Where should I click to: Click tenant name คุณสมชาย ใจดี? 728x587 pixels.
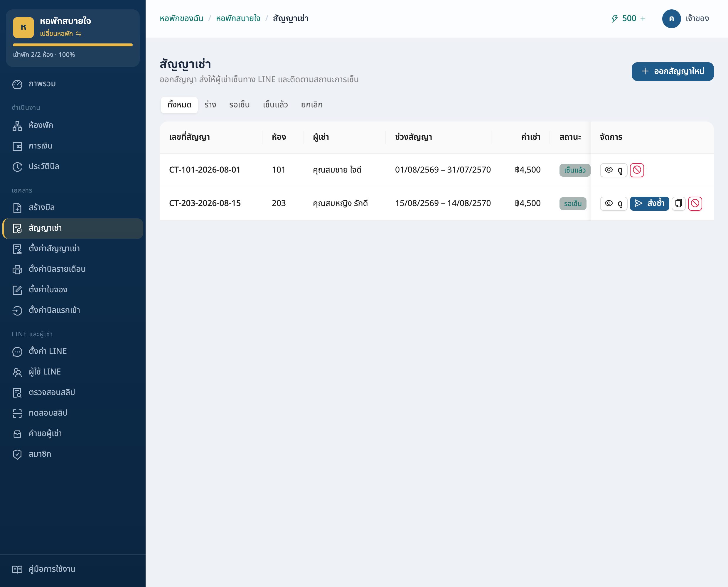click(337, 170)
